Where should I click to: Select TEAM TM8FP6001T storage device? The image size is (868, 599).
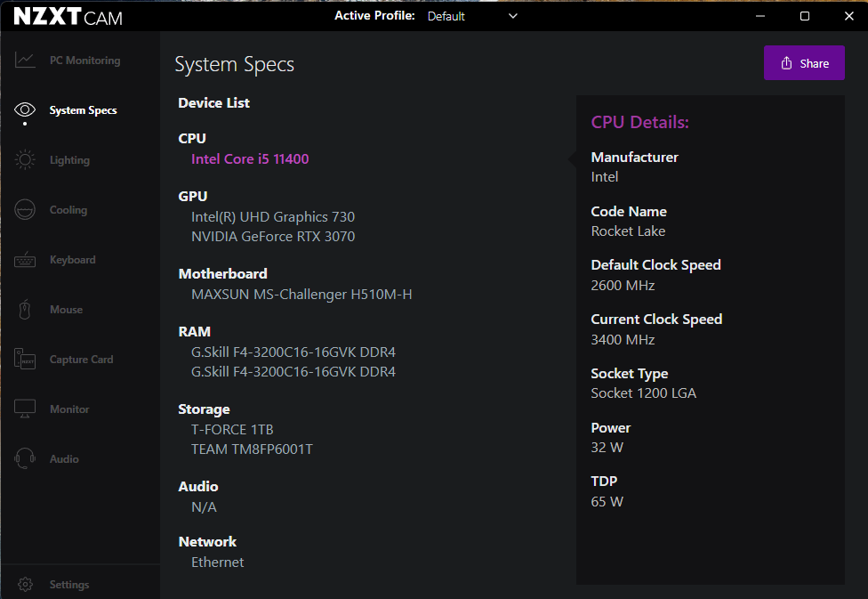252,449
